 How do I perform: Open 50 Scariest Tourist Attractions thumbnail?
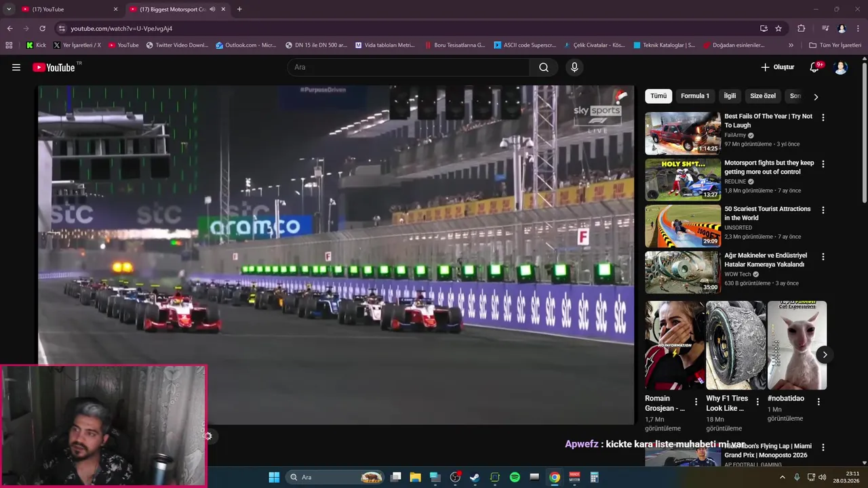pos(683,226)
